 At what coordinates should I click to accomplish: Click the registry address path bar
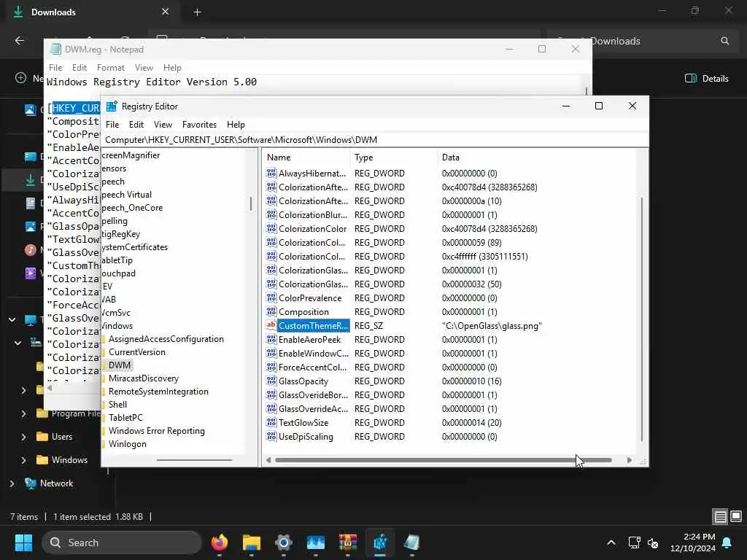(x=374, y=139)
